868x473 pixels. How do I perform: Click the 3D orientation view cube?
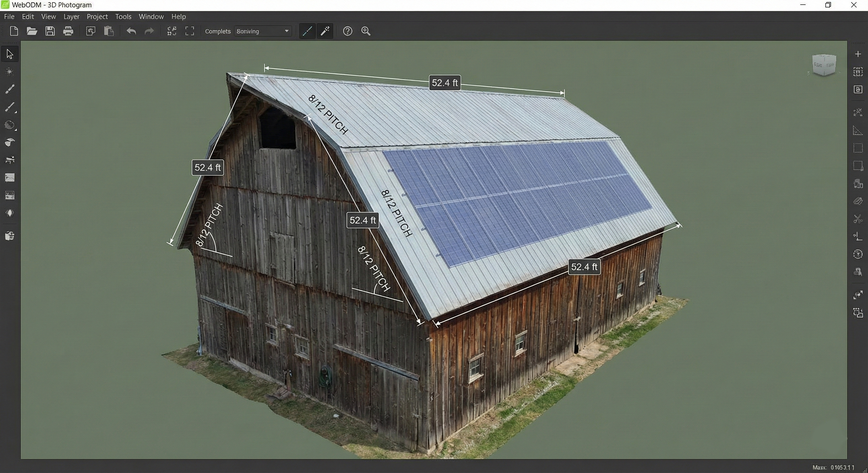(x=824, y=65)
